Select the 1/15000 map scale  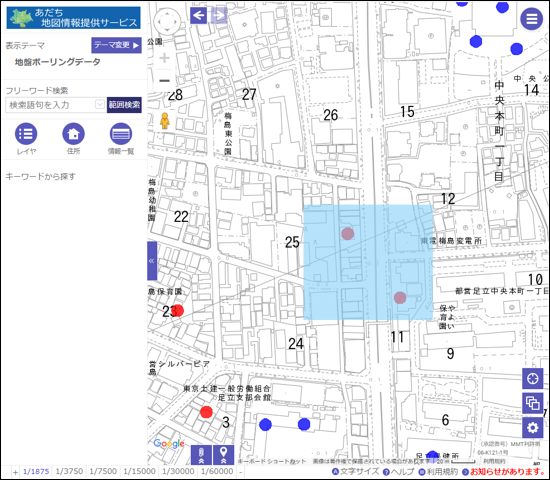[139, 472]
